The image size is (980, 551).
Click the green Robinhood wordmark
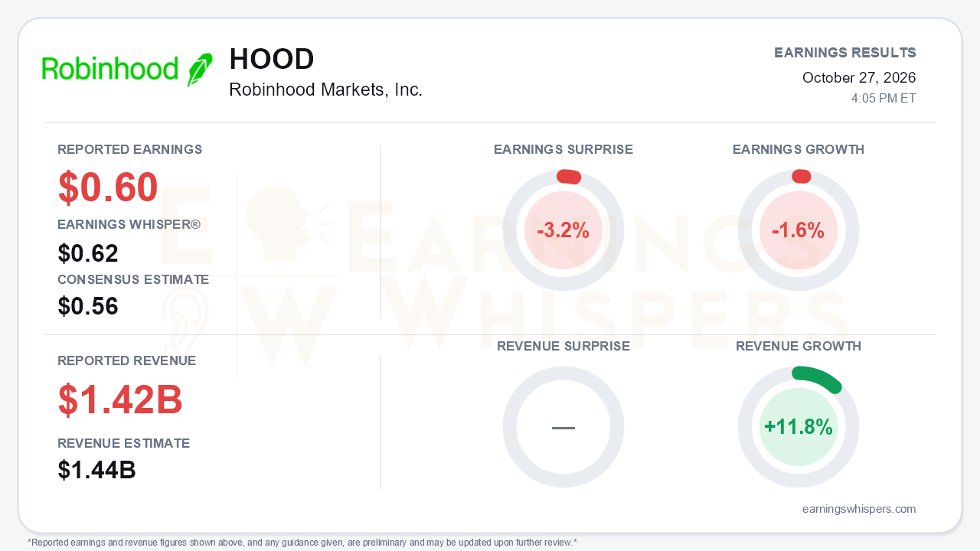110,69
